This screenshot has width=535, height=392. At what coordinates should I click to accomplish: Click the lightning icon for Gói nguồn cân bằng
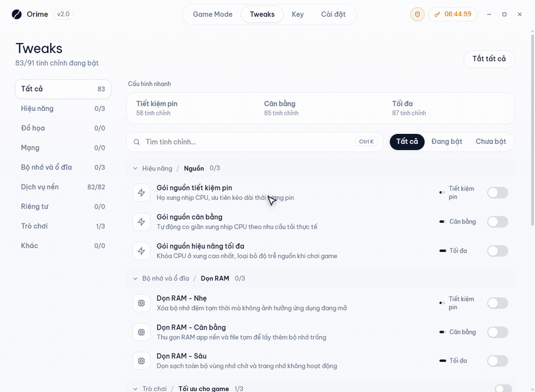click(141, 222)
